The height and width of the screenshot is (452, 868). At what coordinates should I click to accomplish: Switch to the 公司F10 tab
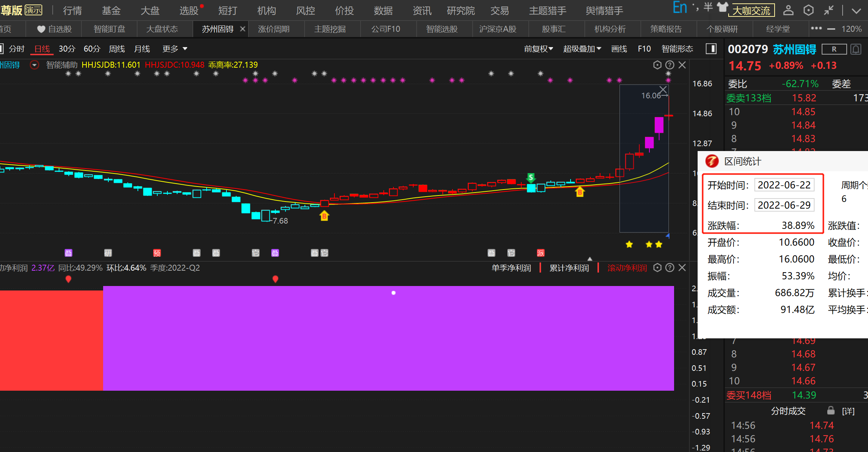point(386,29)
